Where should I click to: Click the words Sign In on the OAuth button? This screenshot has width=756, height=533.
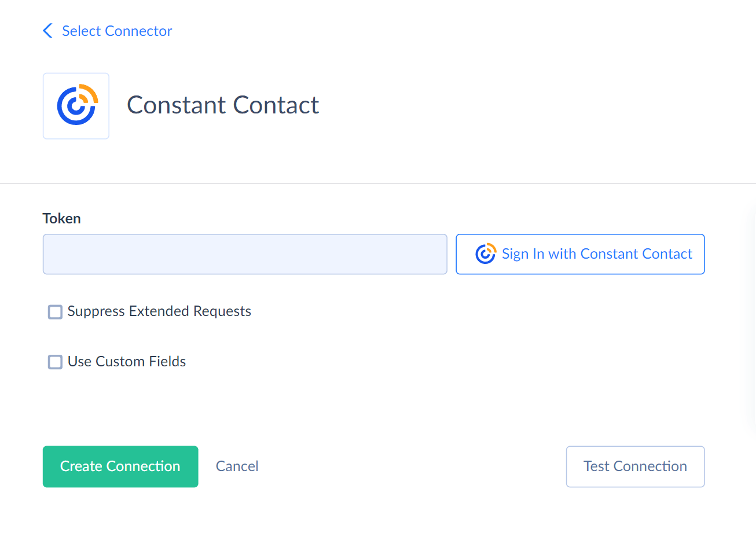pyautogui.click(x=523, y=254)
